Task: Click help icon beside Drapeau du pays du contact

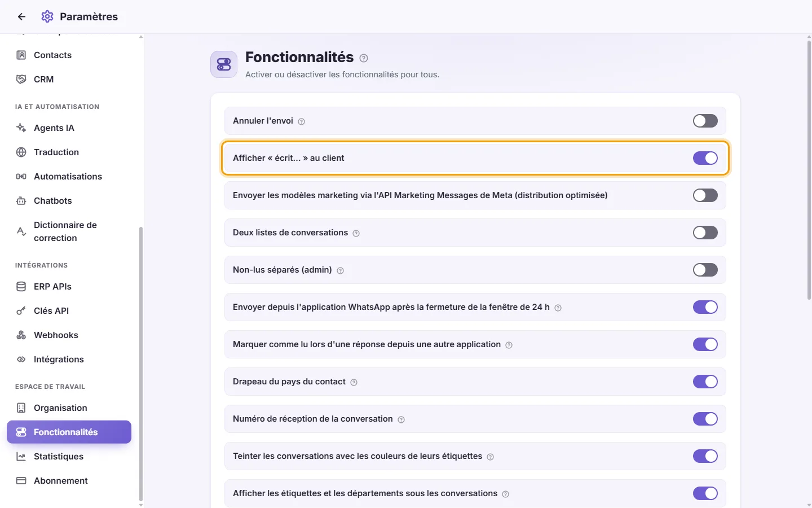Action: point(354,382)
